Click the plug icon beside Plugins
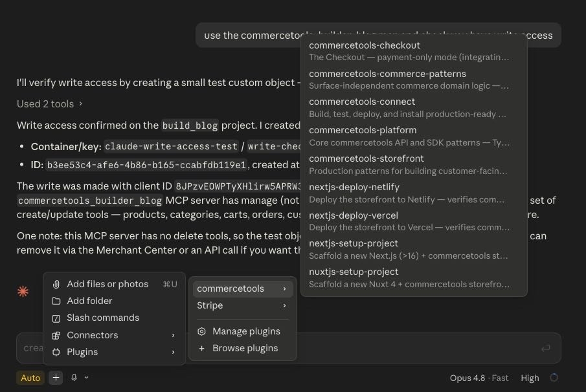This screenshot has height=392, width=586. click(56, 352)
